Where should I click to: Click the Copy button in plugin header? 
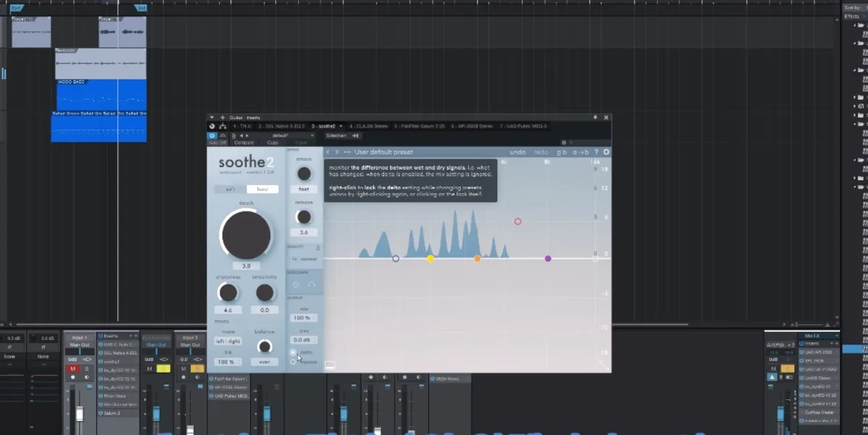pyautogui.click(x=273, y=143)
